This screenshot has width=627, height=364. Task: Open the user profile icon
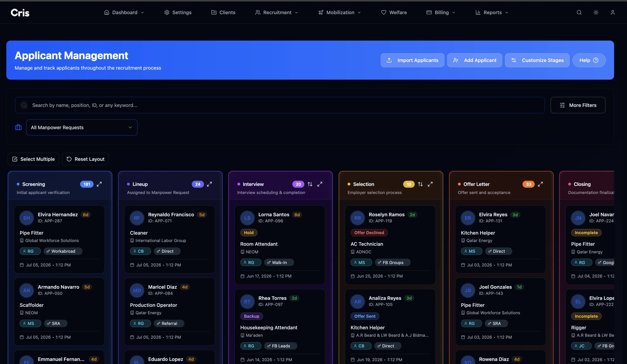pyautogui.click(x=613, y=12)
